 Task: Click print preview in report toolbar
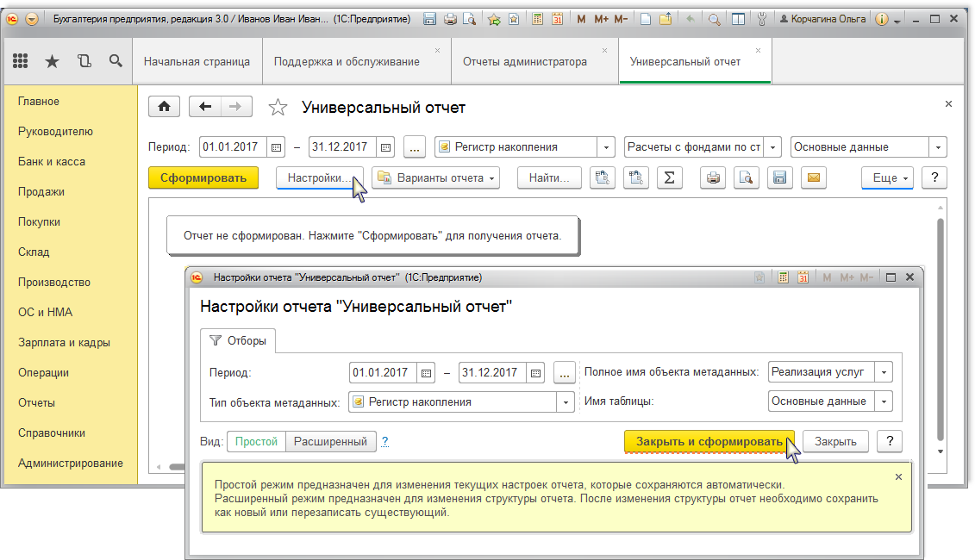click(747, 177)
